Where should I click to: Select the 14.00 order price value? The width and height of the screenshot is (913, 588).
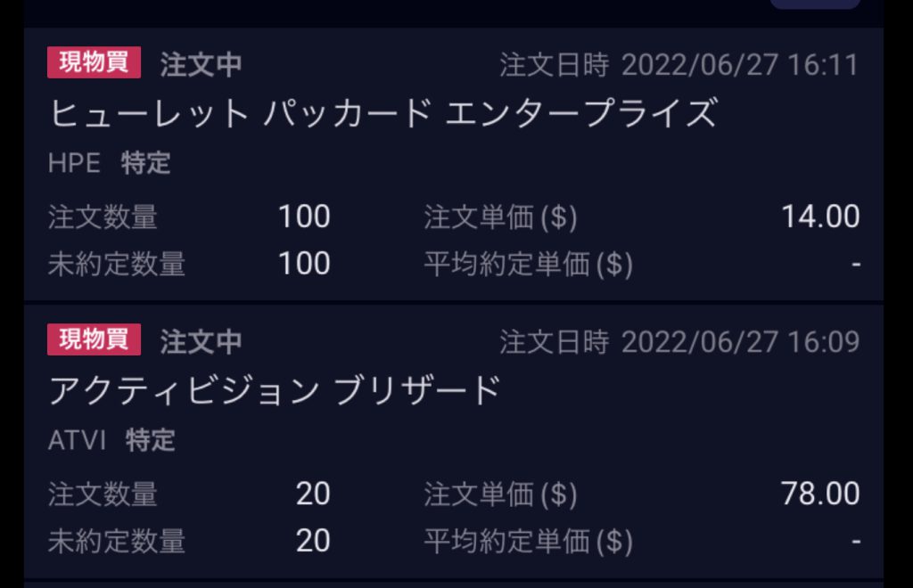tap(820, 216)
